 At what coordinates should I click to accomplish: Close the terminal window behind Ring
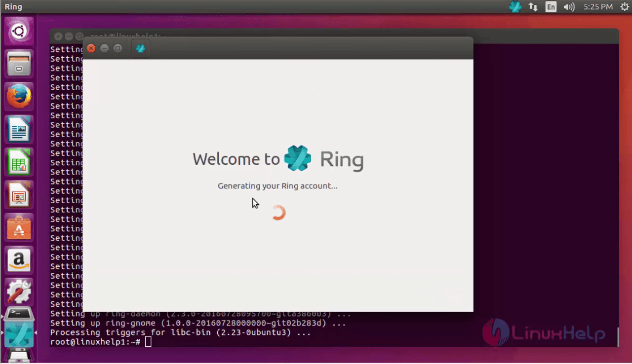pyautogui.click(x=58, y=36)
